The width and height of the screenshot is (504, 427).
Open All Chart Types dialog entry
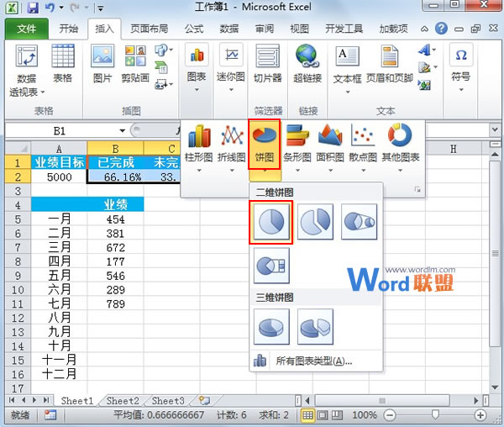pos(317,361)
